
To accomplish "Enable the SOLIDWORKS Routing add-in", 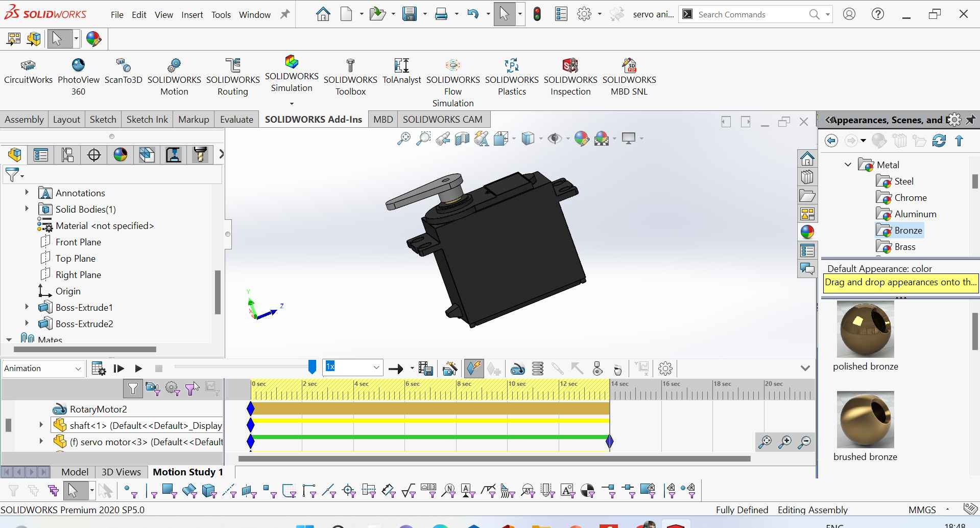I will pyautogui.click(x=233, y=77).
